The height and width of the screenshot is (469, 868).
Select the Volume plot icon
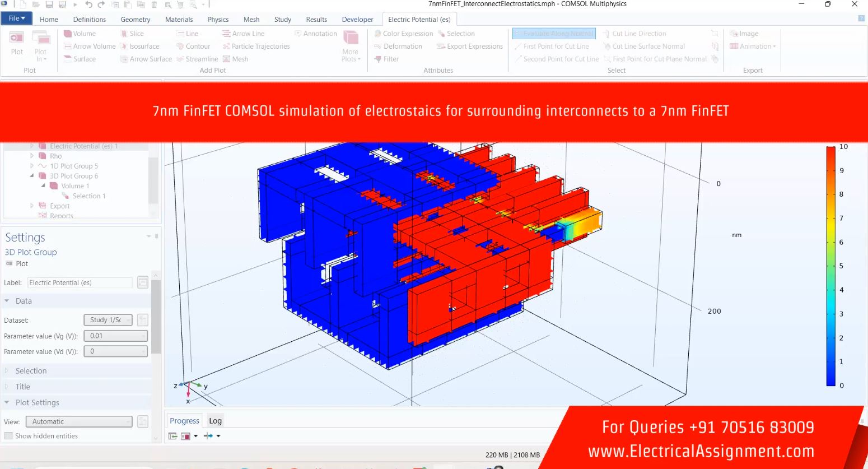(68, 34)
